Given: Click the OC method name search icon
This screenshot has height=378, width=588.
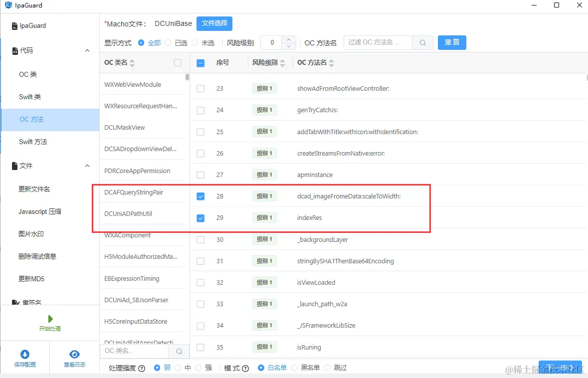Looking at the screenshot, I should [422, 43].
